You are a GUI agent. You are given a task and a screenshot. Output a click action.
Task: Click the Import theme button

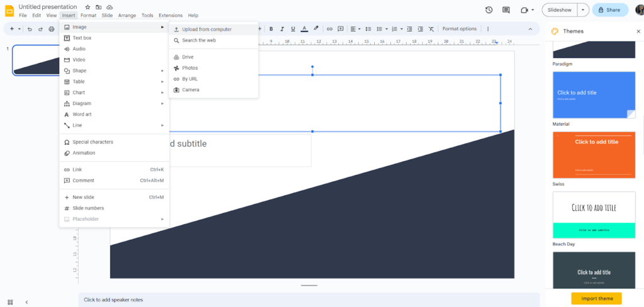(596, 298)
